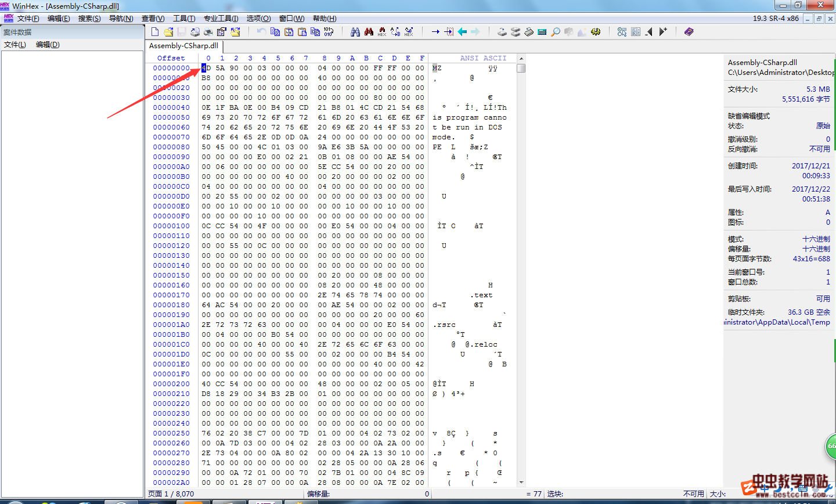Click the Copy block toolbar icon

point(275,32)
